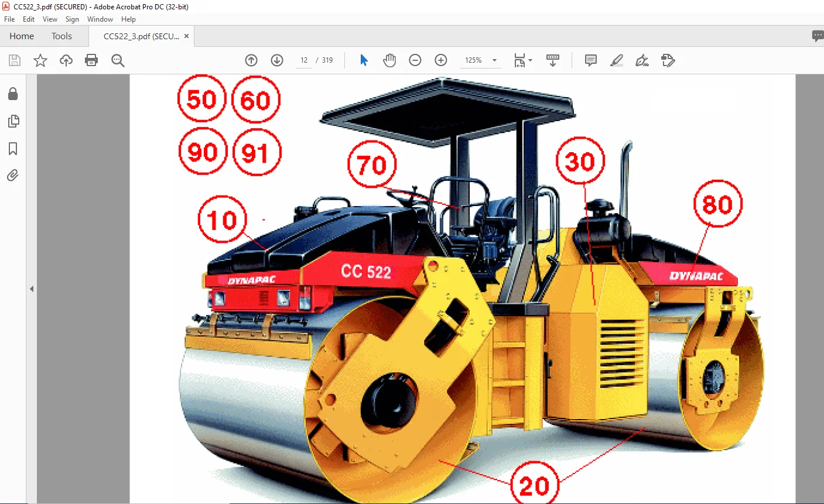Click the red circled number 70
The height and width of the screenshot is (504, 824).
point(372,164)
